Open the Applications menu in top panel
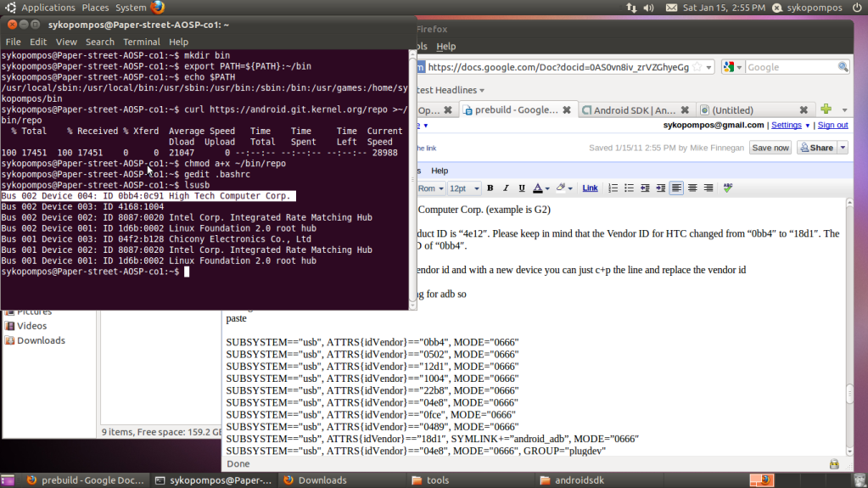 coord(48,8)
